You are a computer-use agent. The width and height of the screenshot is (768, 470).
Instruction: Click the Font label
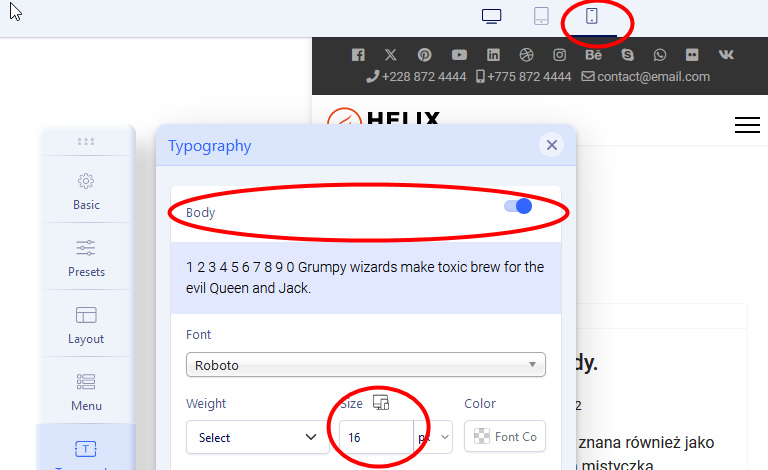pyautogui.click(x=198, y=334)
